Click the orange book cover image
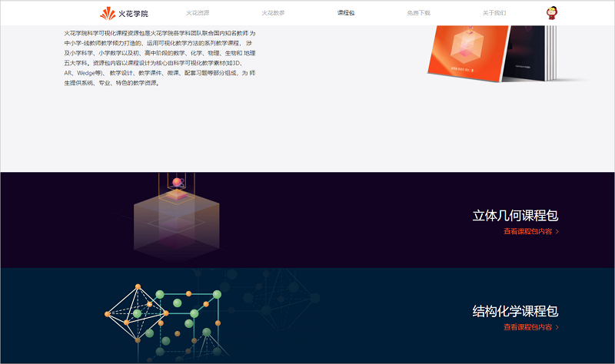This screenshot has height=364, width=615. [x=467, y=52]
